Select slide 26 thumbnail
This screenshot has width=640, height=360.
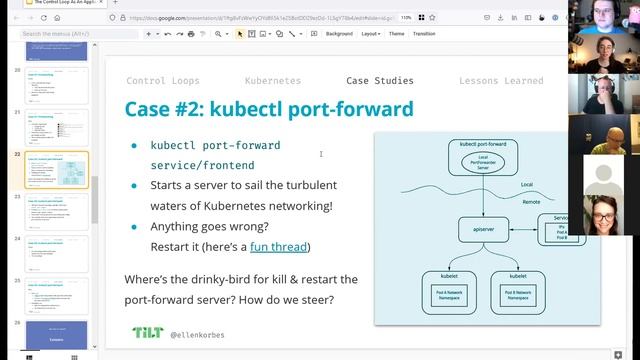56,335
